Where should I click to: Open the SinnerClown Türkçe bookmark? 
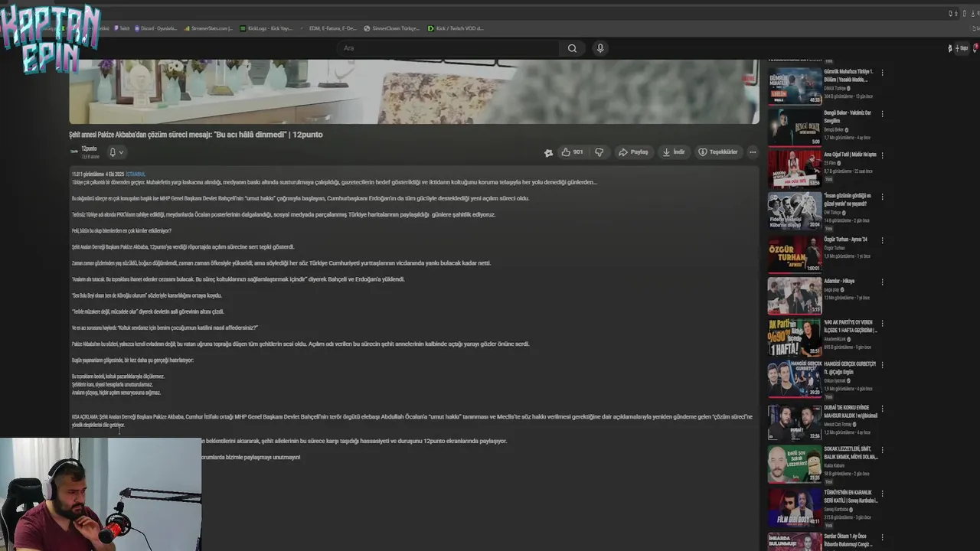(x=391, y=28)
